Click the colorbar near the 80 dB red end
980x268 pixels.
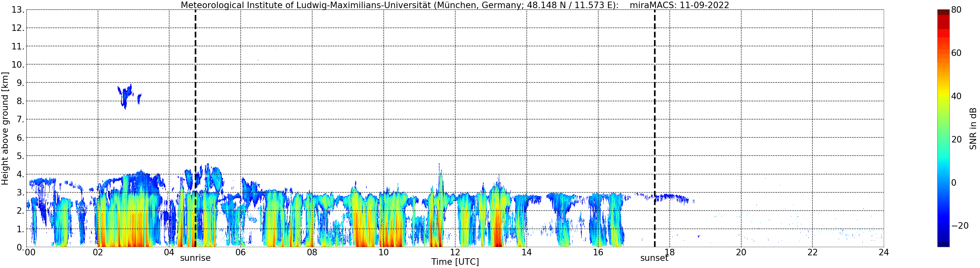tap(943, 12)
